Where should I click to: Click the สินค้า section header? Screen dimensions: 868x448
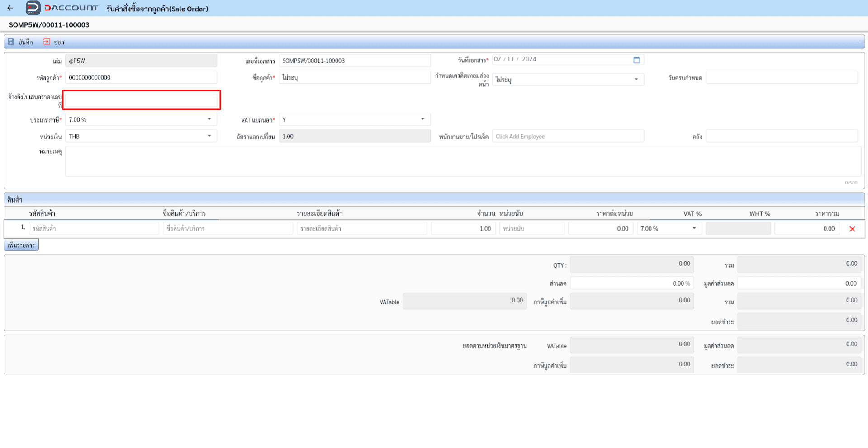[434, 199]
